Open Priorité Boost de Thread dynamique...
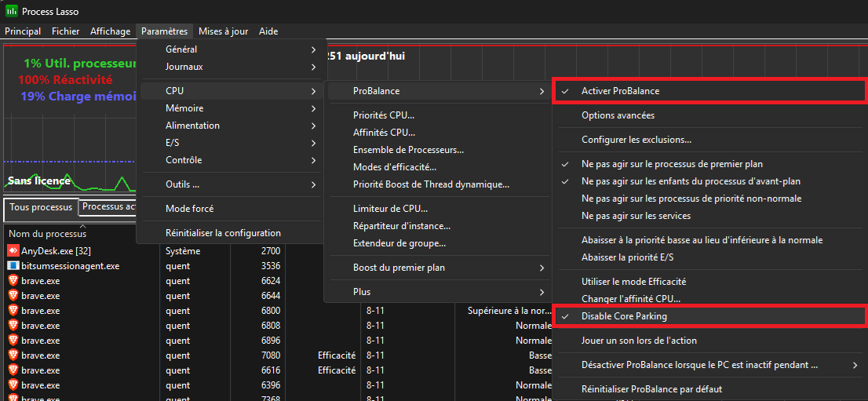This screenshot has width=868, height=401. pyautogui.click(x=437, y=184)
